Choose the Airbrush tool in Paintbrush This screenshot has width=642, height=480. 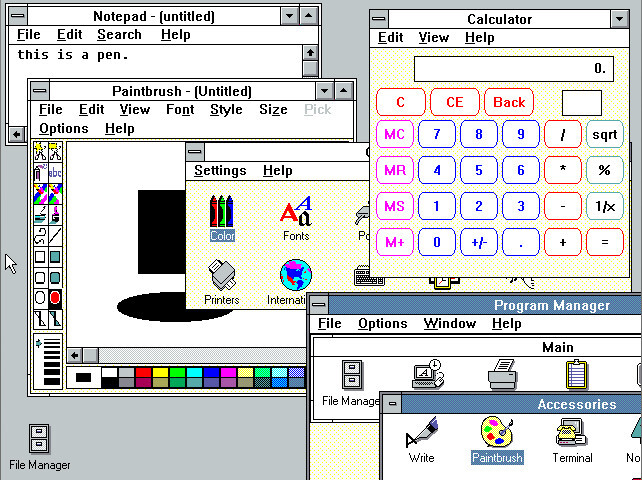click(40, 173)
